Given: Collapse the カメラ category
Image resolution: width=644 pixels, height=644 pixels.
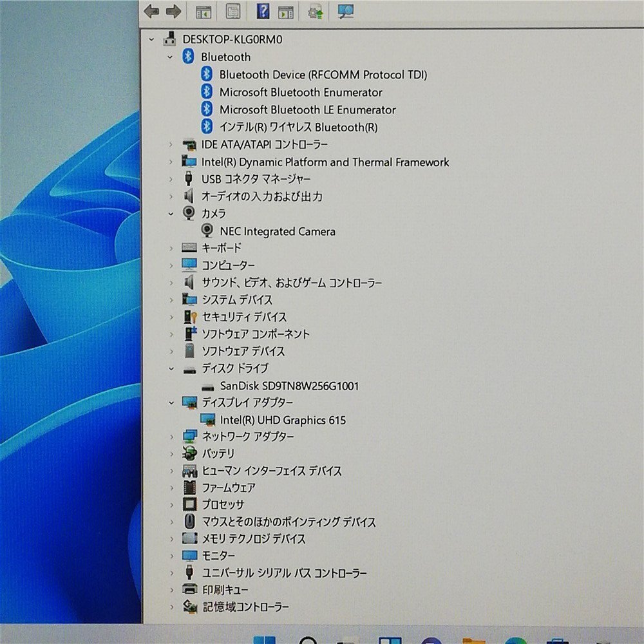Looking at the screenshot, I should tap(171, 214).
